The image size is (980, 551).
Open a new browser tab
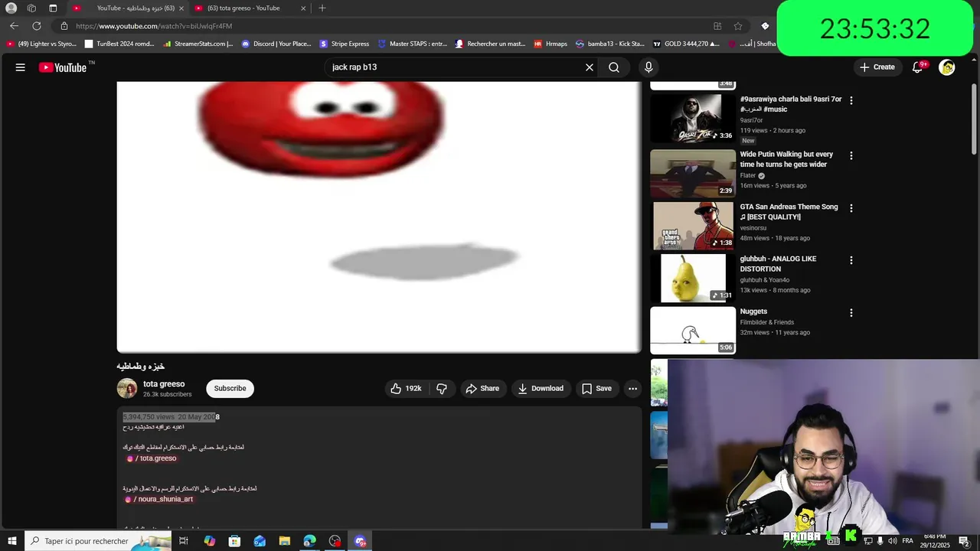point(322,8)
